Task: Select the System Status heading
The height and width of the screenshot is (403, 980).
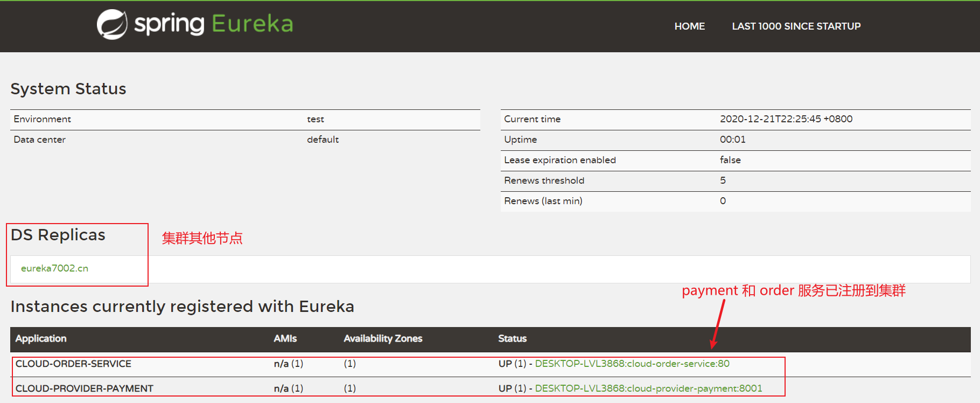Action: pyautogui.click(x=68, y=89)
